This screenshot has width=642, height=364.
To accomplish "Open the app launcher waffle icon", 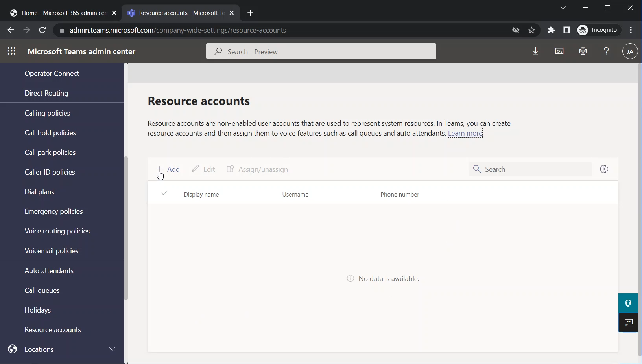I will coord(11,51).
